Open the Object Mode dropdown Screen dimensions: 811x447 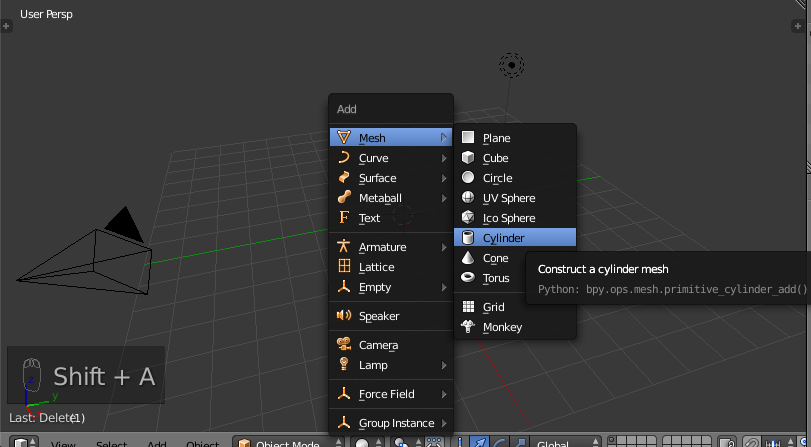click(288, 443)
